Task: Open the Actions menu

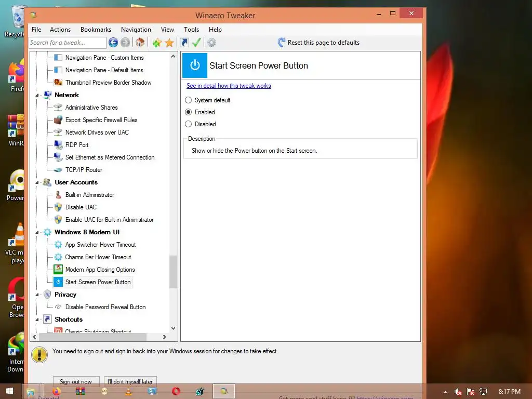Action: (x=60, y=30)
